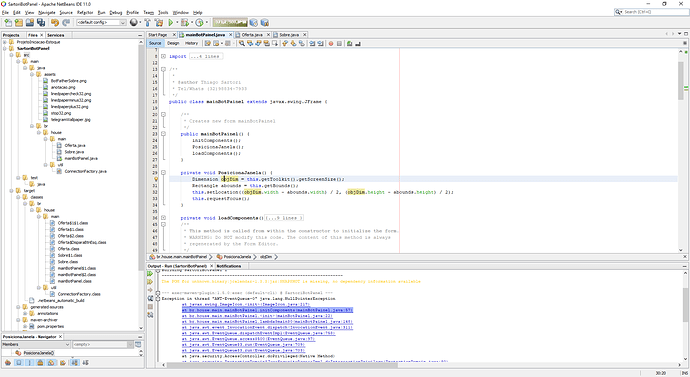Click the Build Project hammer icon
This screenshot has height=377, width=690.
point(147,22)
